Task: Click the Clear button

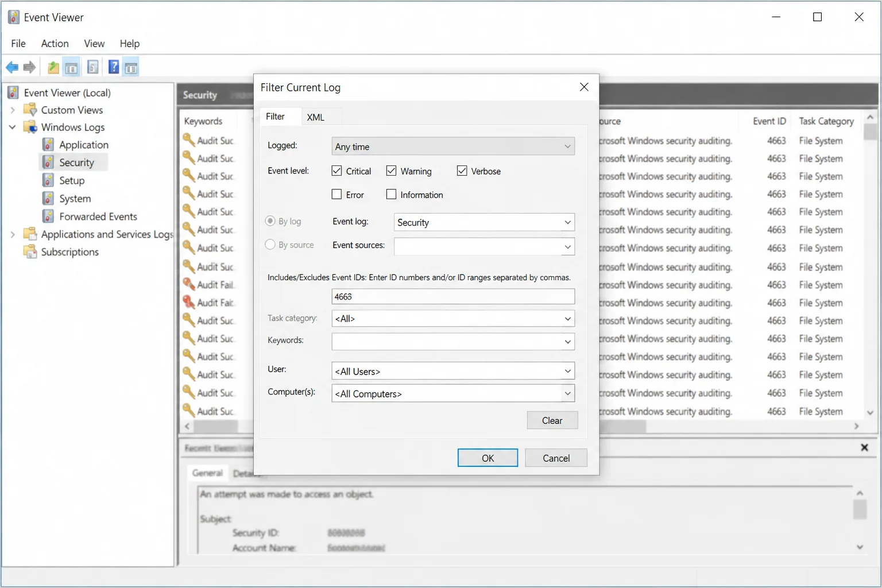Action: click(552, 420)
